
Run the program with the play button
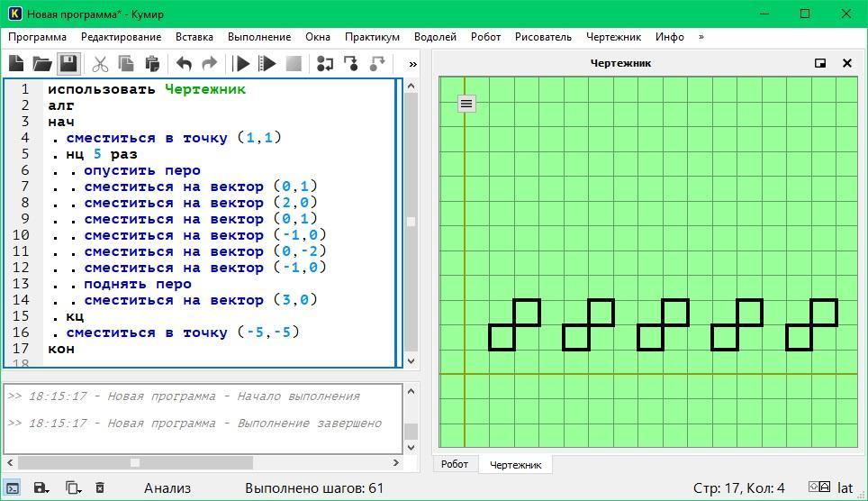click(x=241, y=63)
